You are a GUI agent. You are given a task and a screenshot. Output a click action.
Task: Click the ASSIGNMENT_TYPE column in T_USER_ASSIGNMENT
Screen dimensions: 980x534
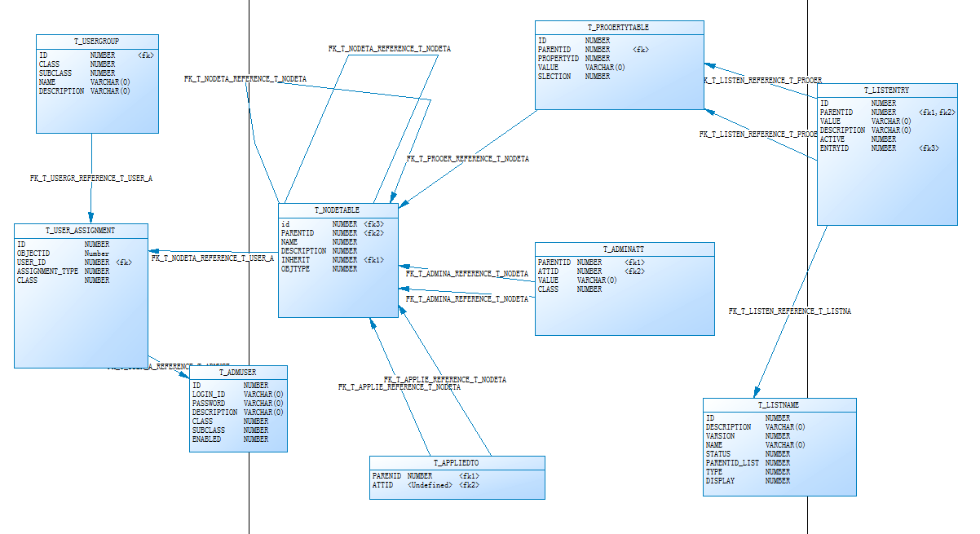(x=46, y=271)
